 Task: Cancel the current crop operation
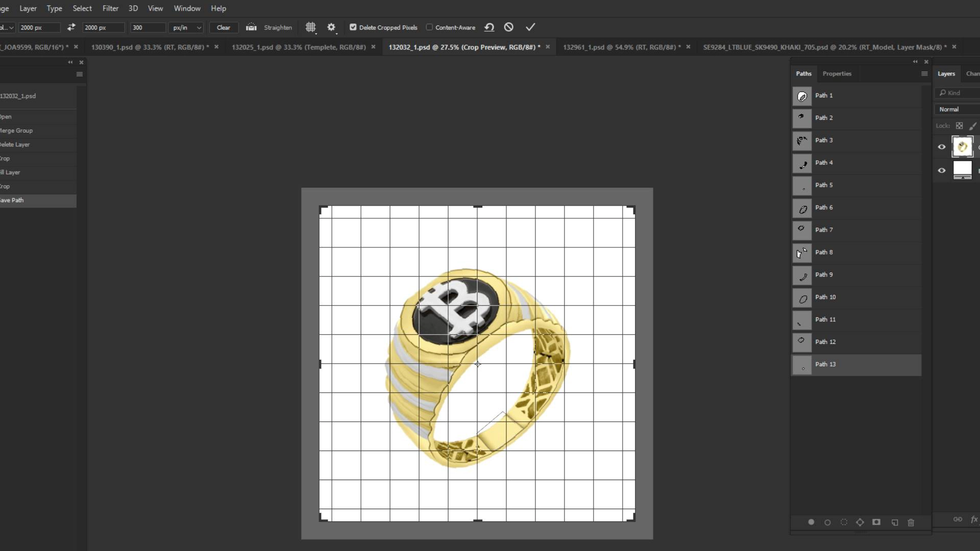click(x=508, y=28)
